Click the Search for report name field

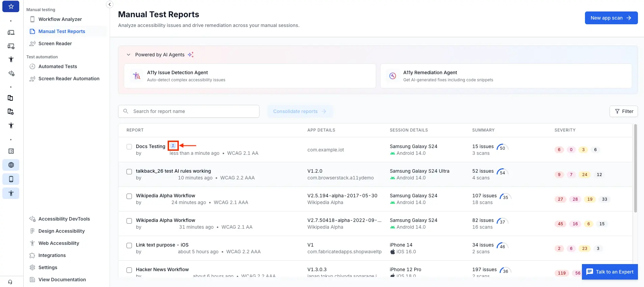(189, 111)
